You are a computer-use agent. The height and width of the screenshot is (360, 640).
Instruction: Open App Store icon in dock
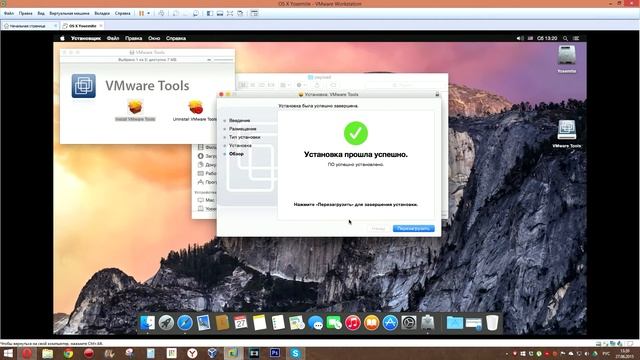point(390,323)
